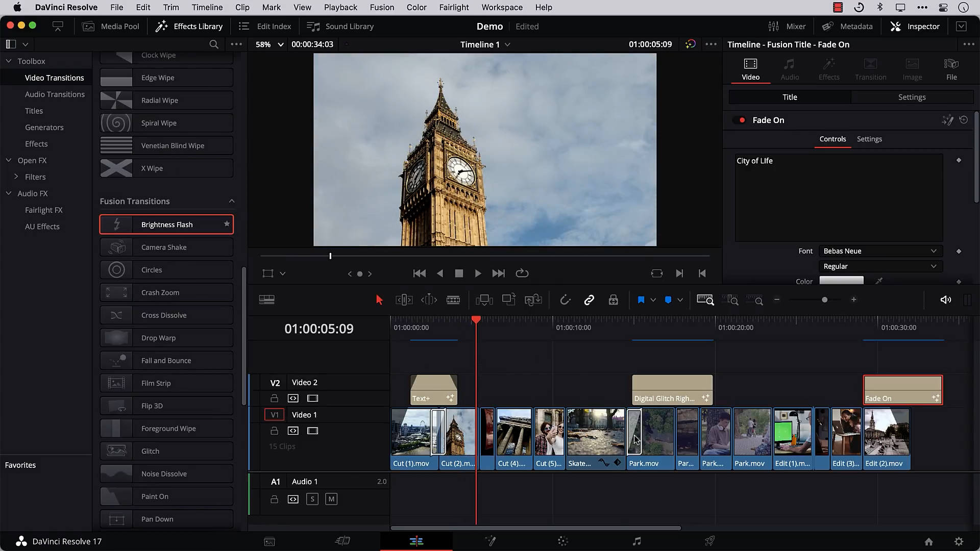980x551 pixels.
Task: Select the Blade edit mode tool
Action: 453,300
